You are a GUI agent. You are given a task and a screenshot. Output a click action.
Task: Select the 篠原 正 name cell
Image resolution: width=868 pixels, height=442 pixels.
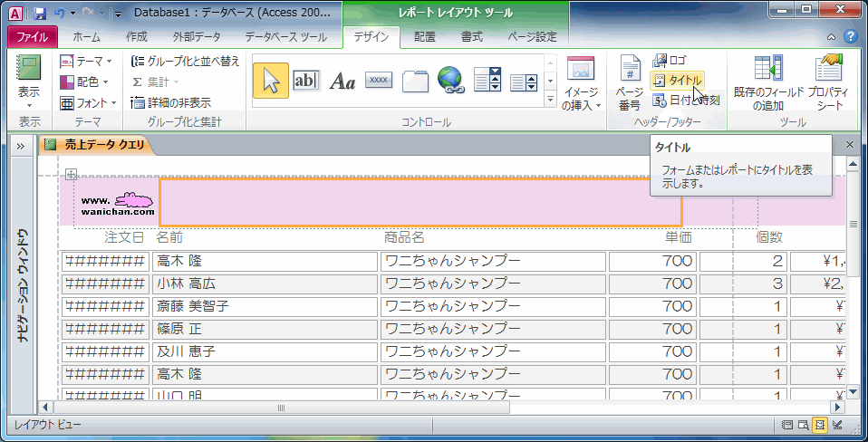point(265,330)
